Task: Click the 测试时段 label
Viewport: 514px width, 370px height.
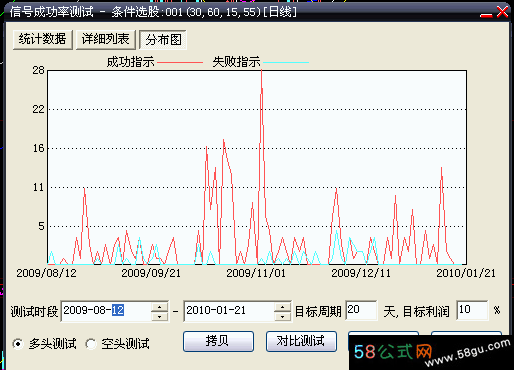Action: point(34,312)
